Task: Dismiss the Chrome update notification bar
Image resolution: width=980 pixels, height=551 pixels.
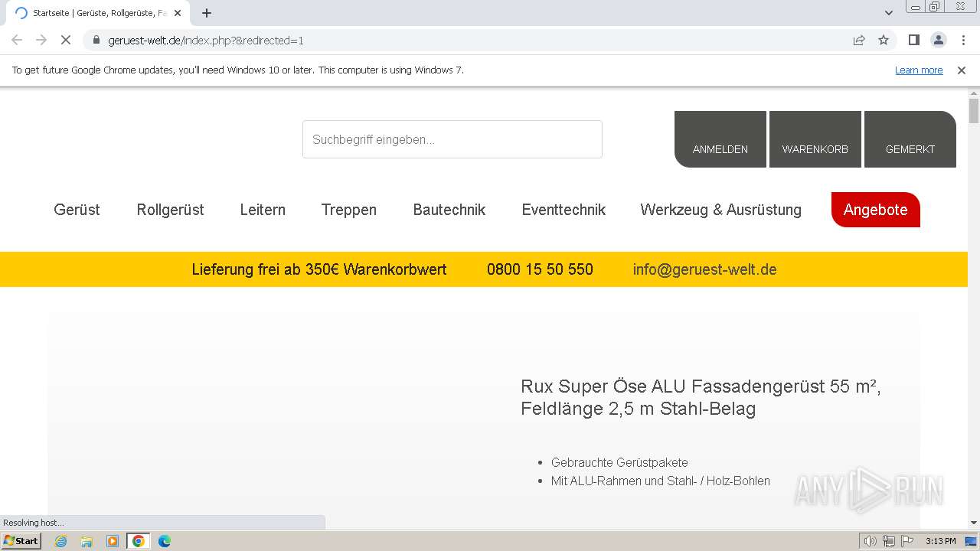Action: pos(962,70)
